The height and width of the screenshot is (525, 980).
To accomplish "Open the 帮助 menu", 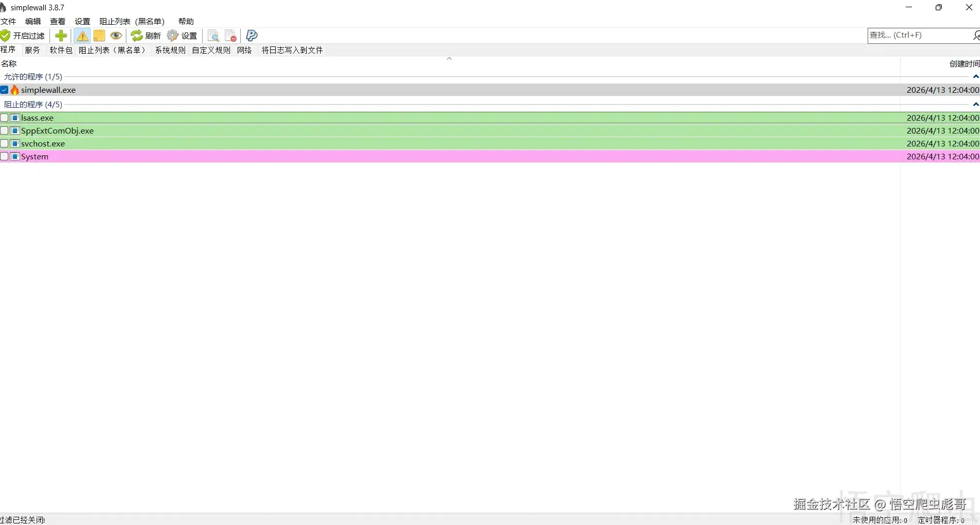I will 186,21.
